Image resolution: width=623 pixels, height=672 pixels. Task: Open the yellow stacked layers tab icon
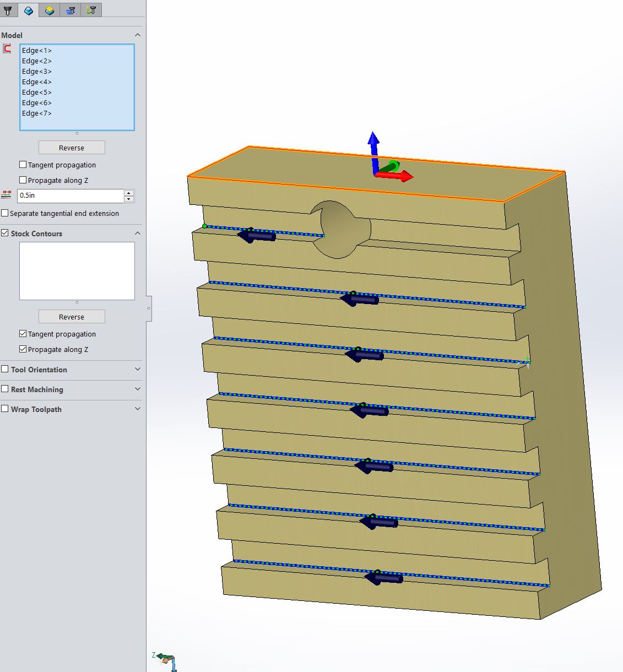(49, 9)
